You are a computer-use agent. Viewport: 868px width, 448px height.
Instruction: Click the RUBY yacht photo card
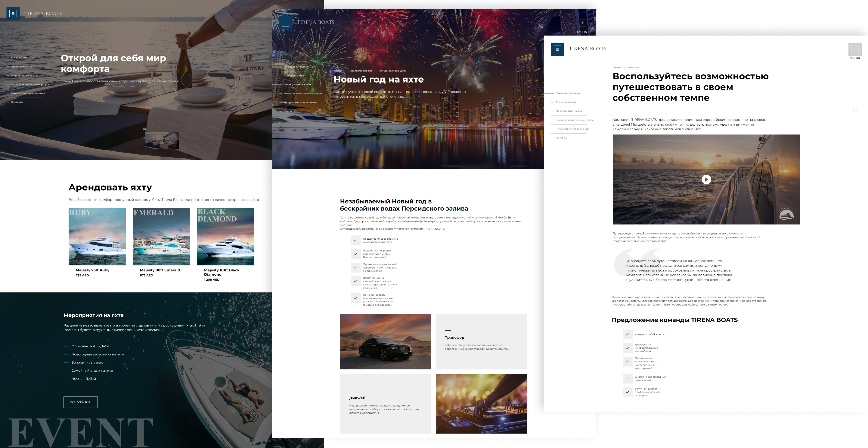click(x=97, y=236)
